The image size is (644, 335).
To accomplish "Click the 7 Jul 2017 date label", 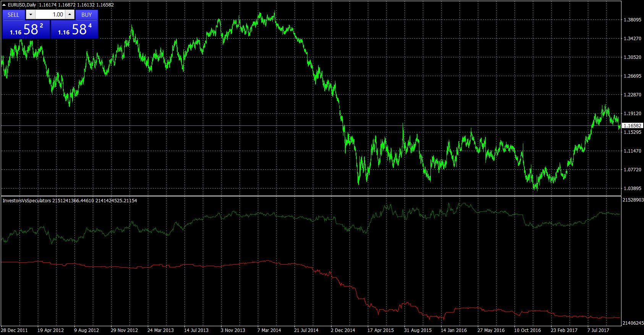I will (598, 330).
